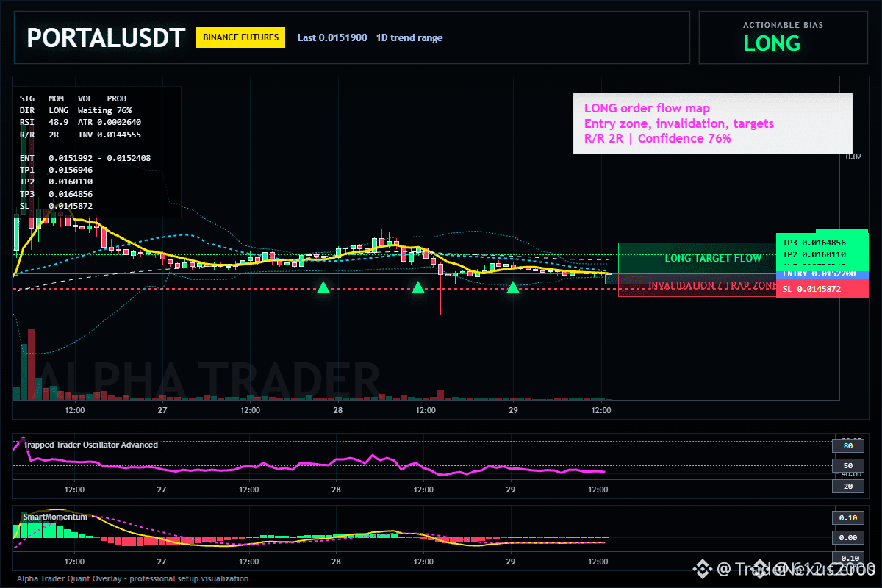
Task: Click the 28 date label on main chart
Action: pyautogui.click(x=337, y=410)
